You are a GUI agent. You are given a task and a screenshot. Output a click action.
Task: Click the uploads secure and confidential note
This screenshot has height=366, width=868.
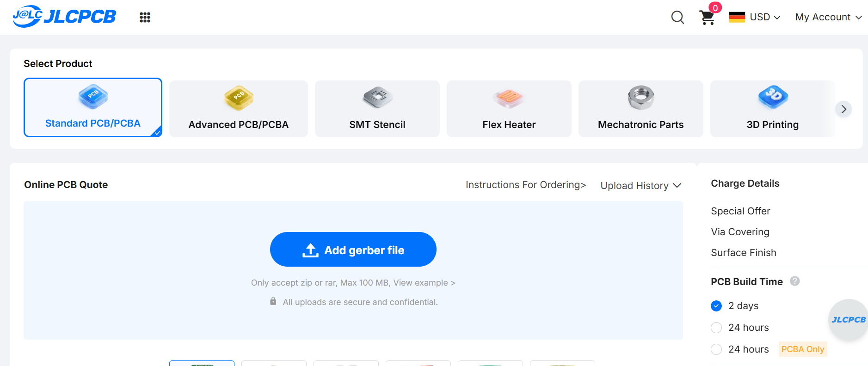click(360, 302)
